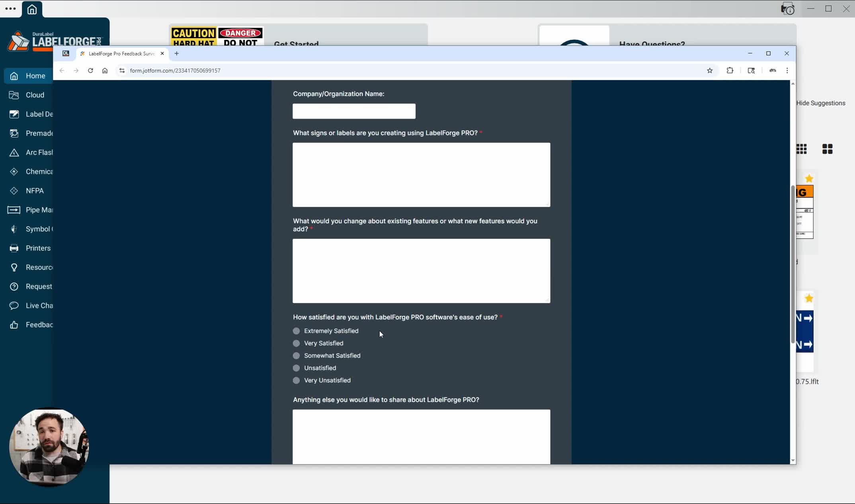Click the Feedback thumbs-up icon
The width and height of the screenshot is (855, 504).
click(14, 324)
